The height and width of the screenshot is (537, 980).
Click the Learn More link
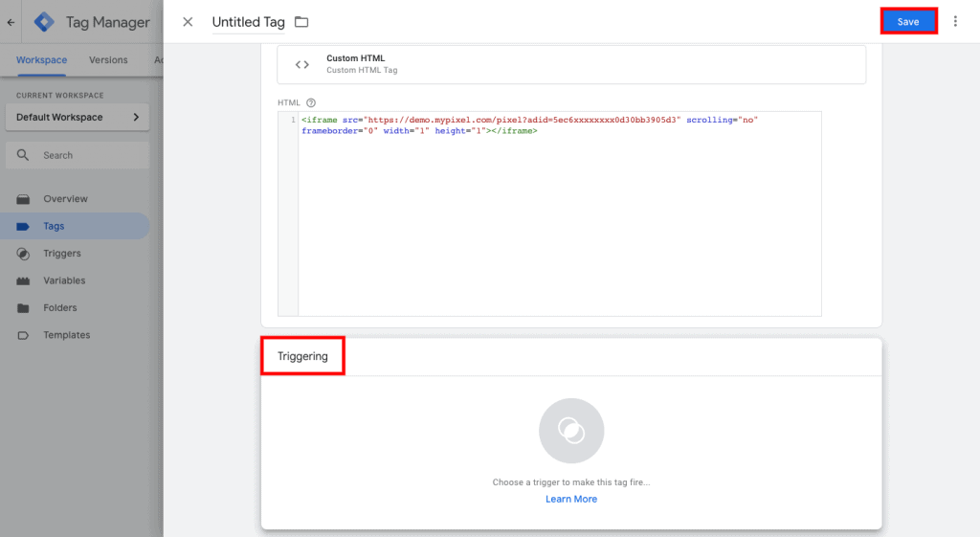[x=571, y=499]
